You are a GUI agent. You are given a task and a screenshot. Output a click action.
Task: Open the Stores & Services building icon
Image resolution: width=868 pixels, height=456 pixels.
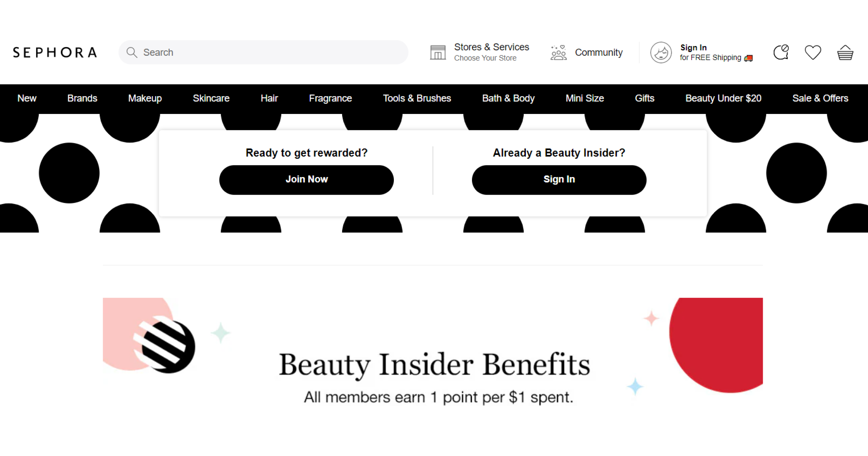(438, 52)
